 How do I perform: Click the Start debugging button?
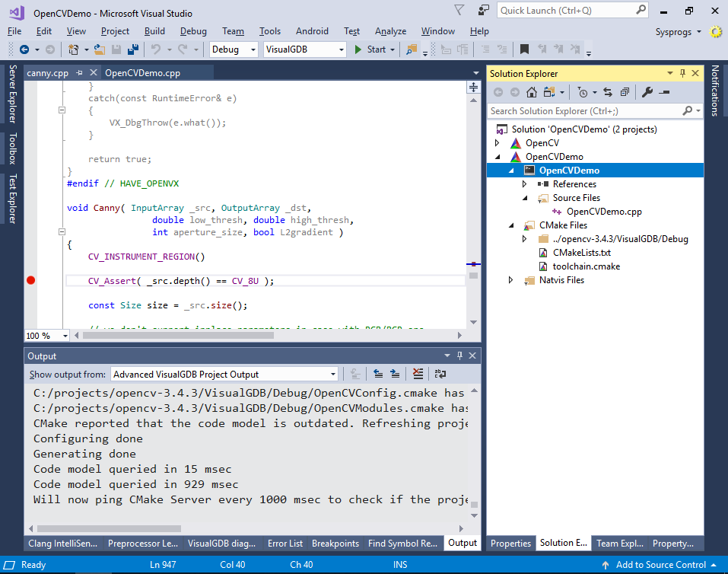pos(370,49)
